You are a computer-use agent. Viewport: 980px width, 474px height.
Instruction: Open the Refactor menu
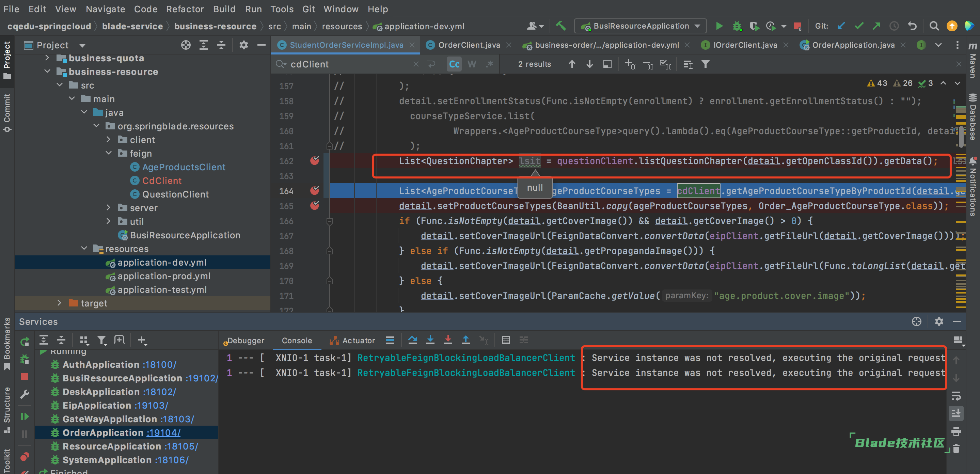[185, 9]
